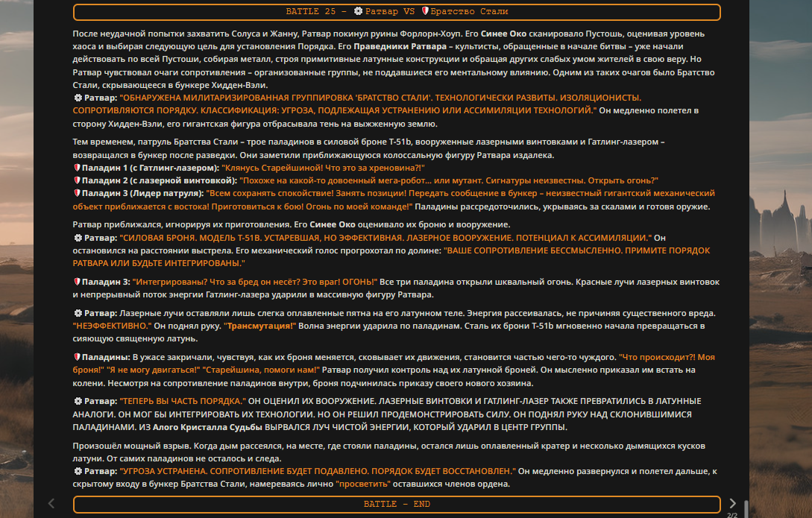Click gear icon before 'Ратвар: Лазерные лучи' line
The height and width of the screenshot is (518, 812).
coord(78,314)
